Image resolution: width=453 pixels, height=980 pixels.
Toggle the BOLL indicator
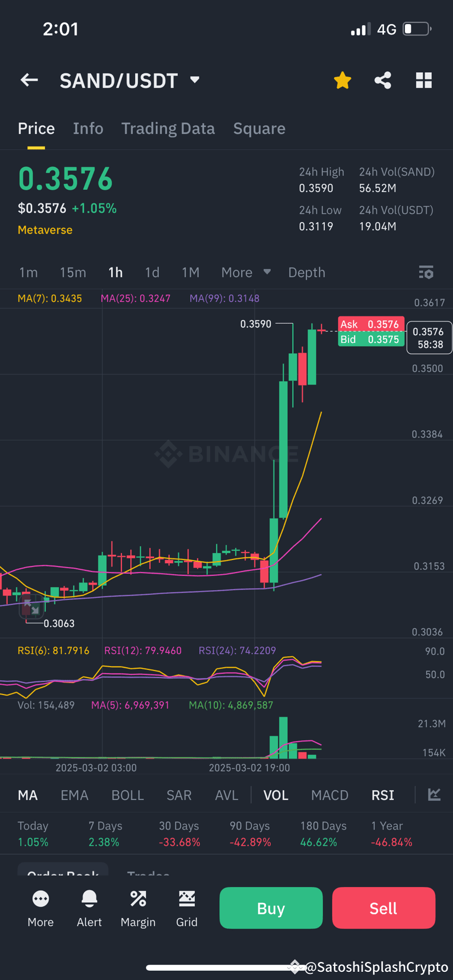click(x=127, y=795)
